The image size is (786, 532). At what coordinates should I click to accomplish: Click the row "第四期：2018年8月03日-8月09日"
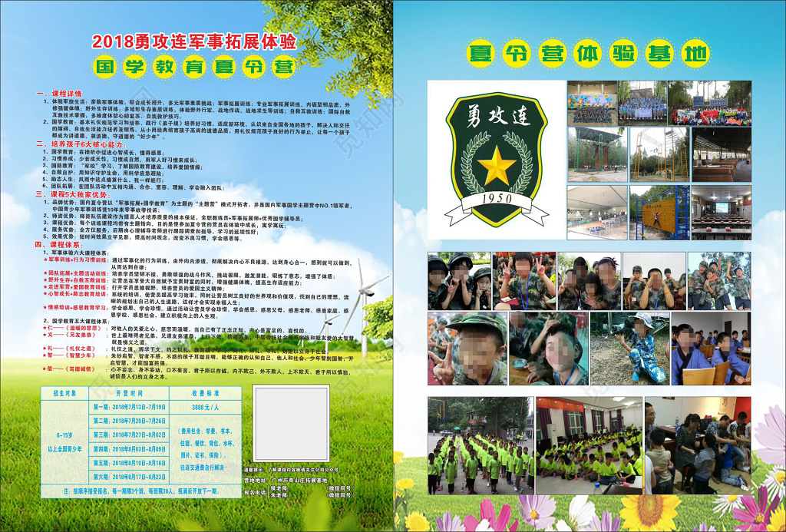tap(129, 449)
